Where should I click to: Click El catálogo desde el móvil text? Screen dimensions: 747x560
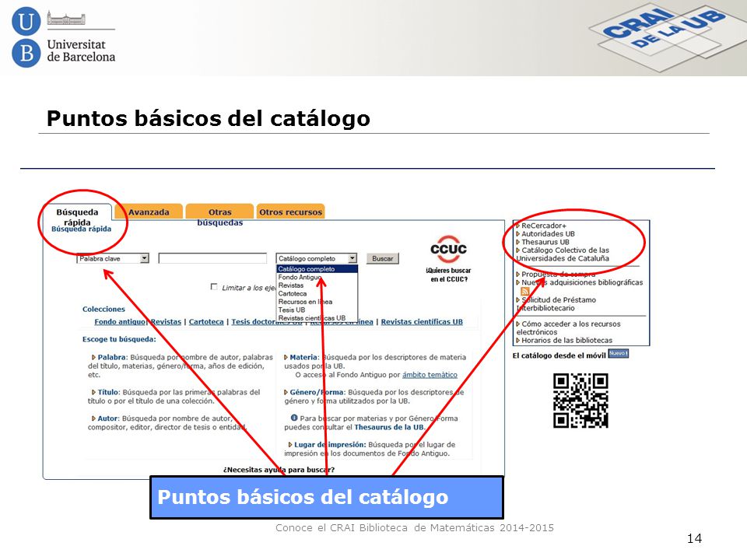(x=559, y=355)
